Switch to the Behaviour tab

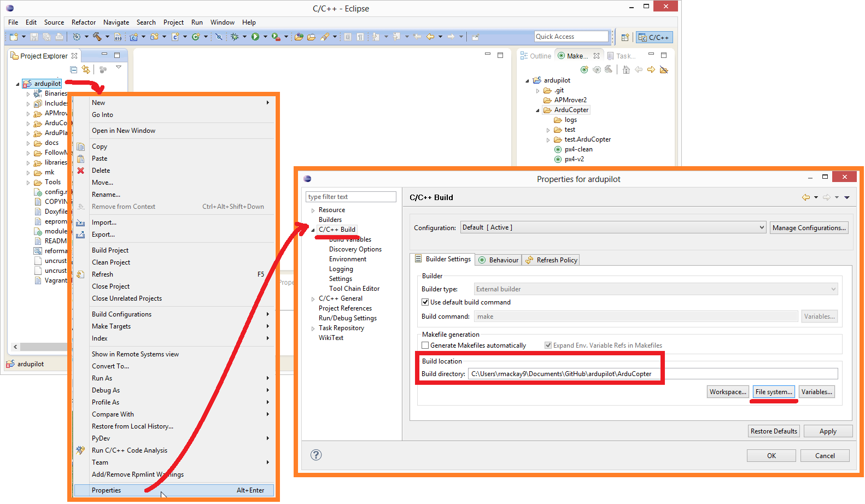[x=498, y=260]
